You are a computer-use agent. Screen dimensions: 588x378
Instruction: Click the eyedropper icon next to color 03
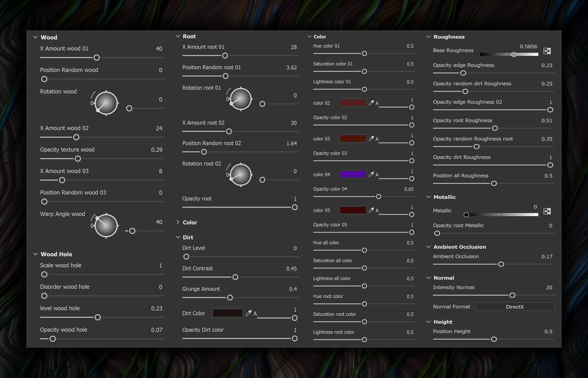(x=371, y=139)
